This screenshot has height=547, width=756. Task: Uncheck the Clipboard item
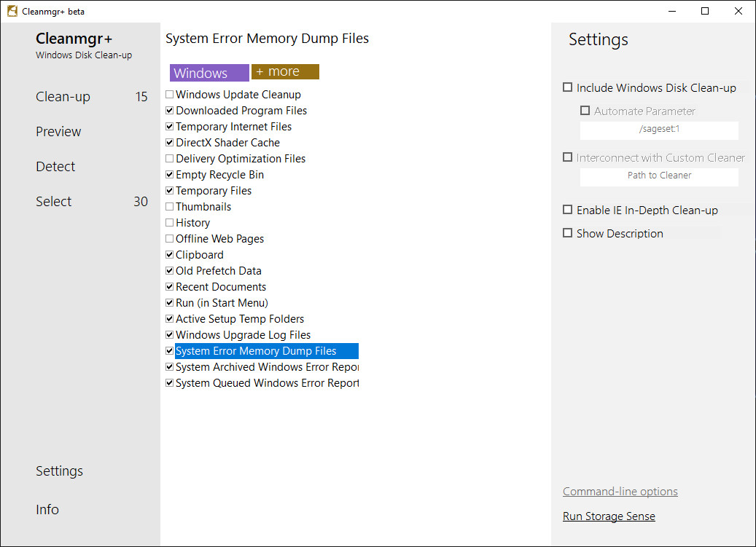pyautogui.click(x=169, y=255)
